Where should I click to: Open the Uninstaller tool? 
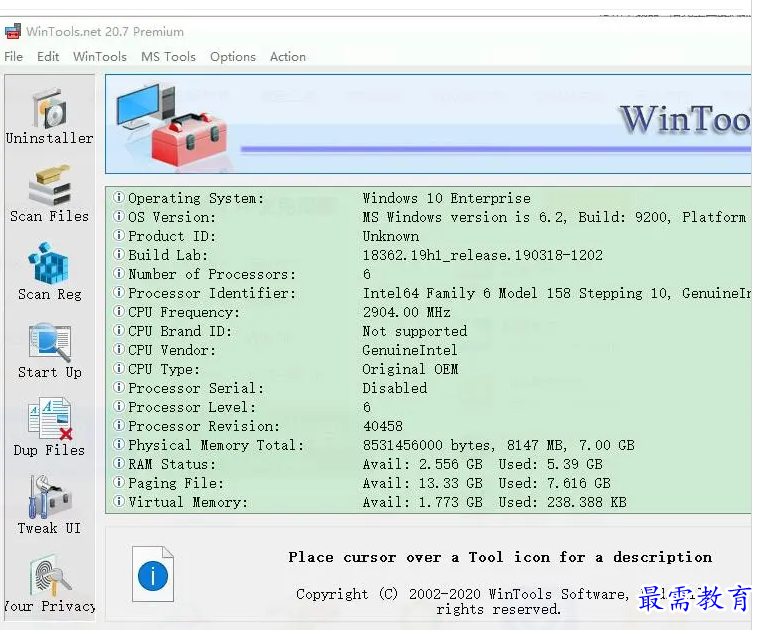[x=49, y=116]
